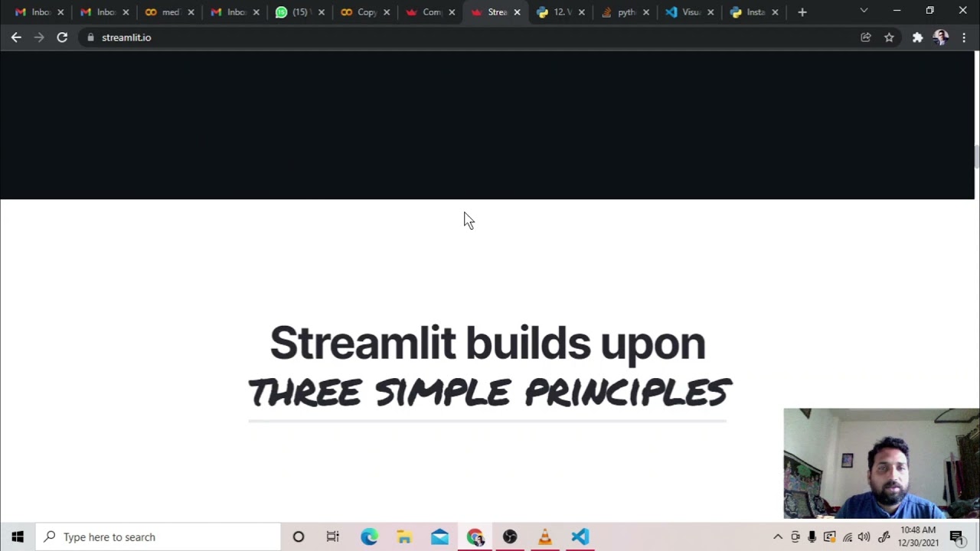This screenshot has width=980, height=551.
Task: Click the 'Type here to search' box
Action: click(158, 536)
